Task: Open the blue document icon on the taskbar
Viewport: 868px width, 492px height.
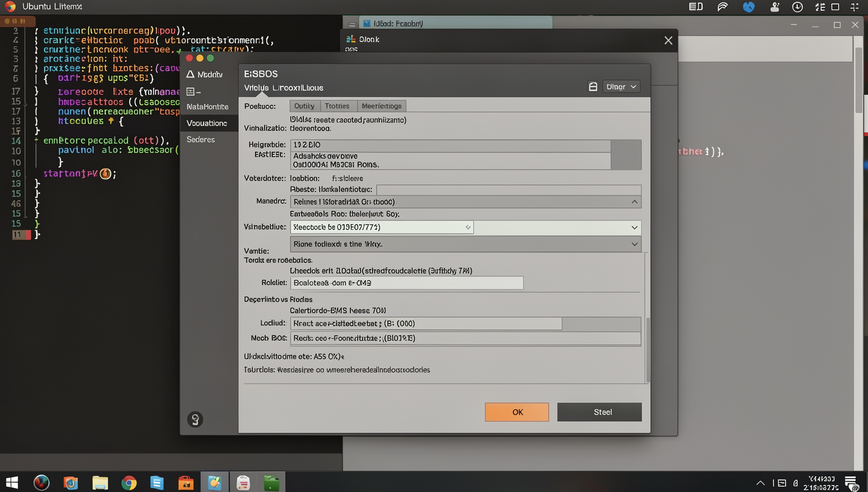Action: point(157,482)
